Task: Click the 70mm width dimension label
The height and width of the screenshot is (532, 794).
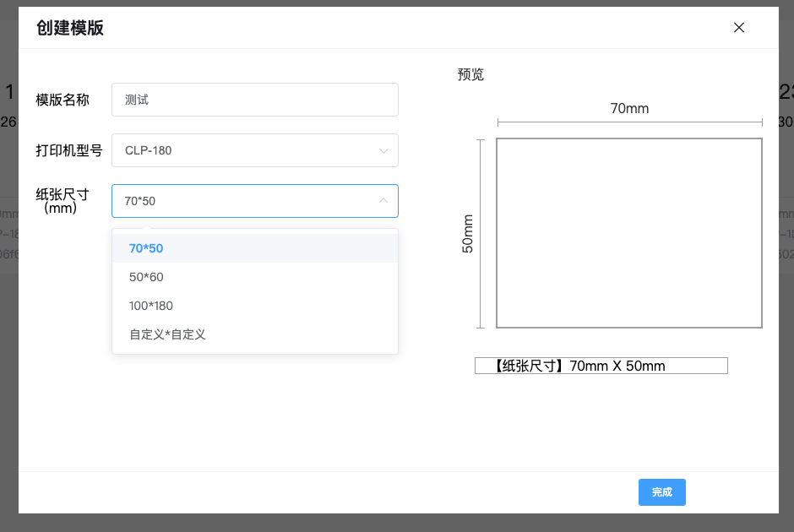Action: point(629,108)
